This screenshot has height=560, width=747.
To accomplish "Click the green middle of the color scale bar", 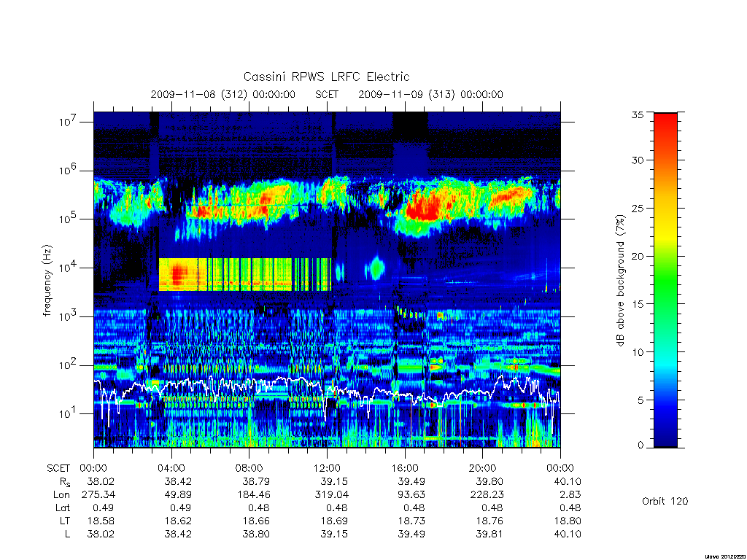I will 665,281.
